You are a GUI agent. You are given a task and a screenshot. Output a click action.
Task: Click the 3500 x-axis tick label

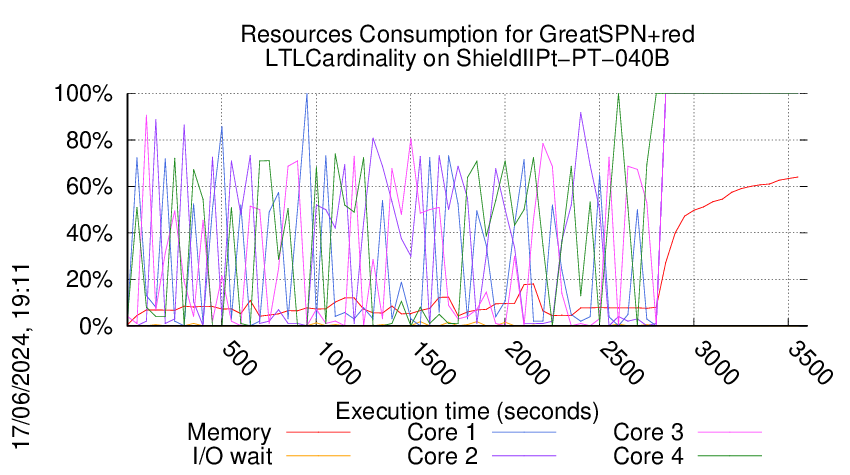(x=810, y=363)
